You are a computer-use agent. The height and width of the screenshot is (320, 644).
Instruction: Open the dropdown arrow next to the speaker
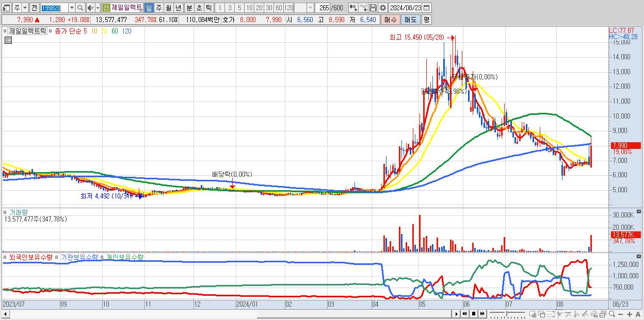[98, 8]
